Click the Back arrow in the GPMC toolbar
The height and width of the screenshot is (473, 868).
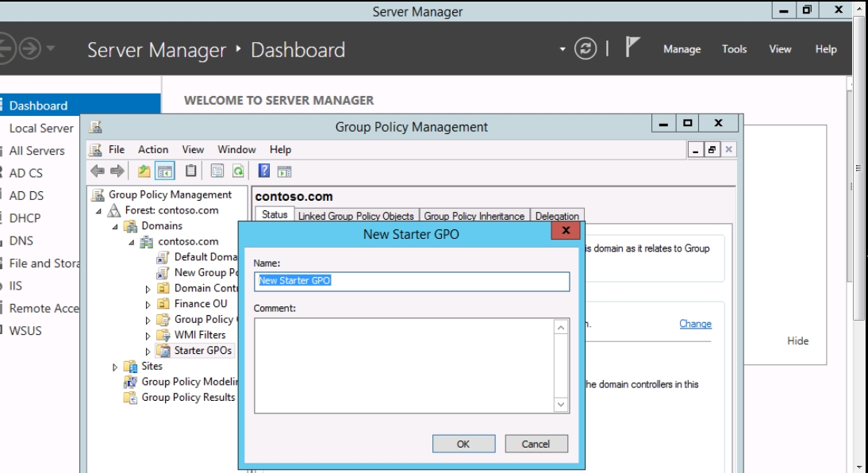pos(98,171)
